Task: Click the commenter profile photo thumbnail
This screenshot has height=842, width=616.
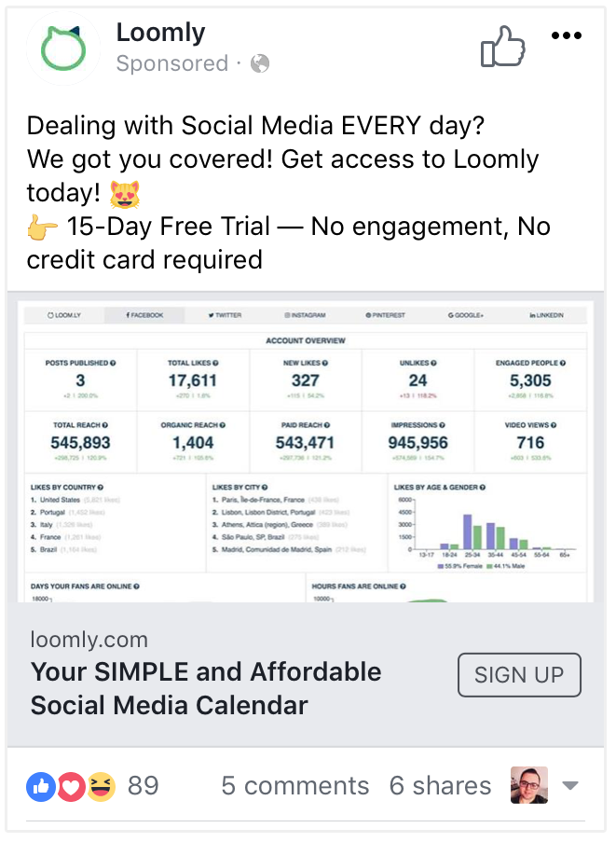Action: pyautogui.click(x=529, y=785)
